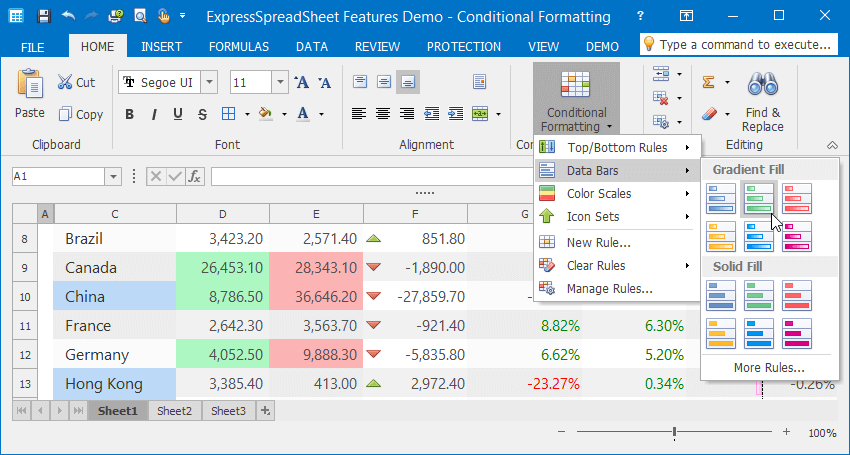Pick the orange gradient fill data bar
The height and width of the screenshot is (455, 850).
click(721, 236)
